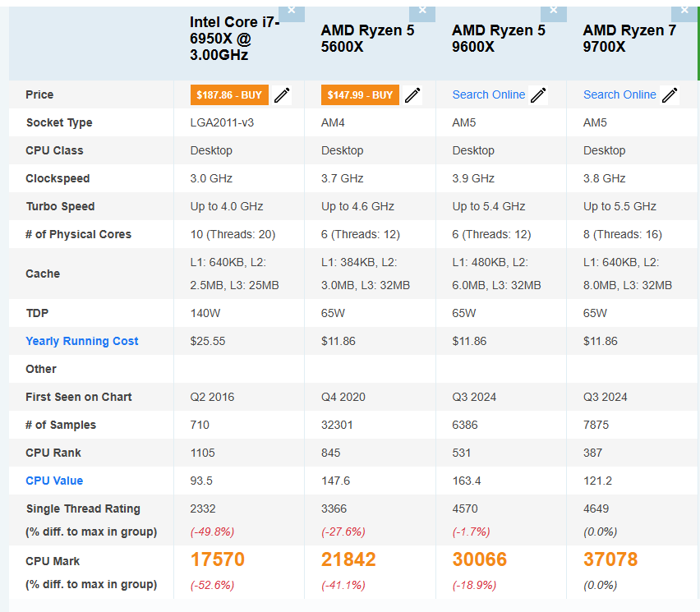
Task: Open the Yearly Running Cost link
Action: (81, 341)
